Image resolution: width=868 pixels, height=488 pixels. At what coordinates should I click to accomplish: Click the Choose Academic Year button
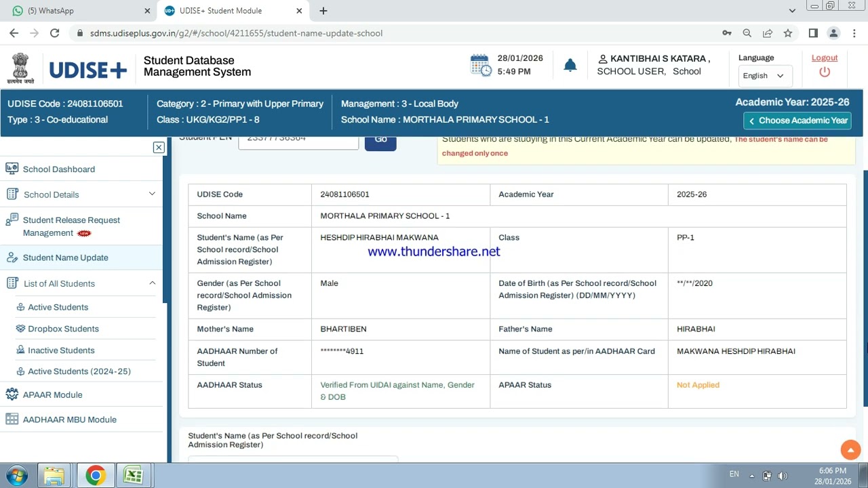click(x=797, y=121)
